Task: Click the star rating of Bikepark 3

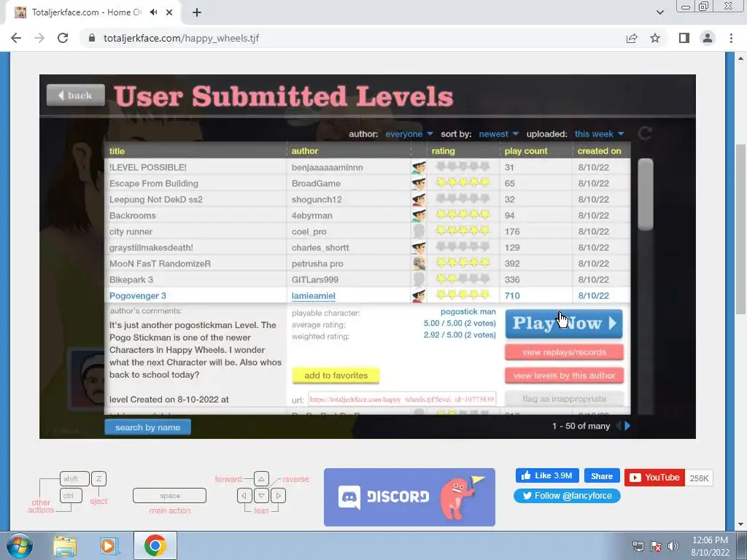Action: coord(462,279)
